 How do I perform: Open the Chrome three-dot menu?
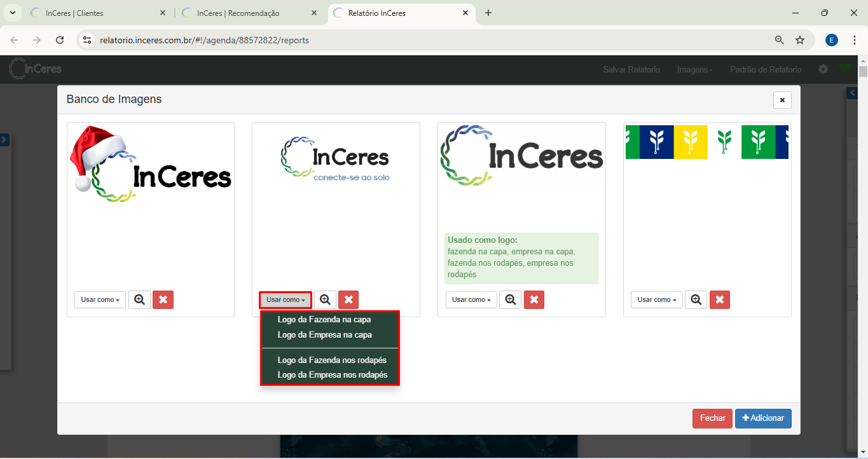tap(853, 40)
